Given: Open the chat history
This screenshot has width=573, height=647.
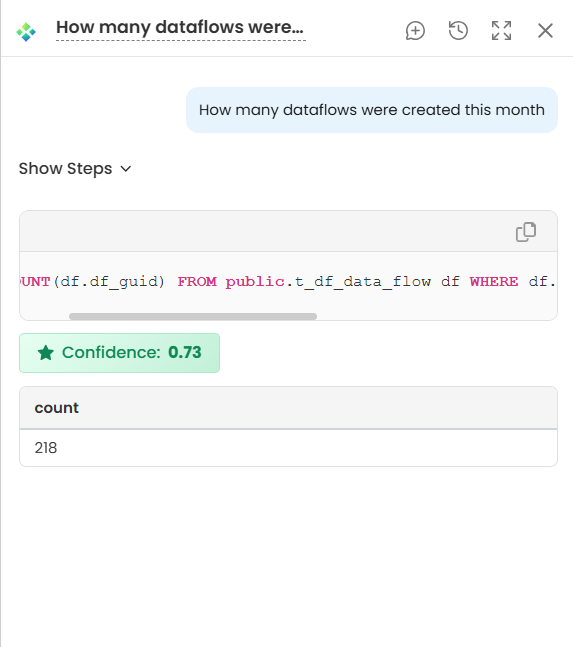Looking at the screenshot, I should point(458,31).
